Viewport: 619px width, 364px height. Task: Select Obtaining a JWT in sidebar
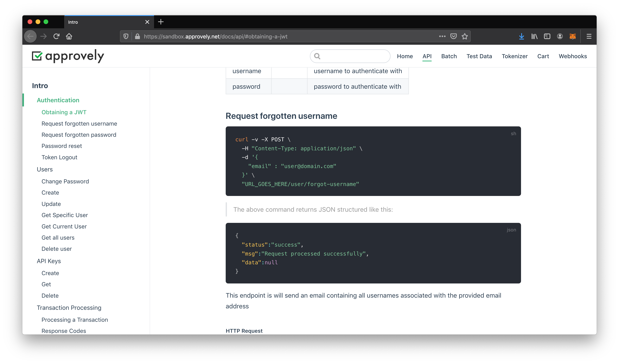point(64,112)
